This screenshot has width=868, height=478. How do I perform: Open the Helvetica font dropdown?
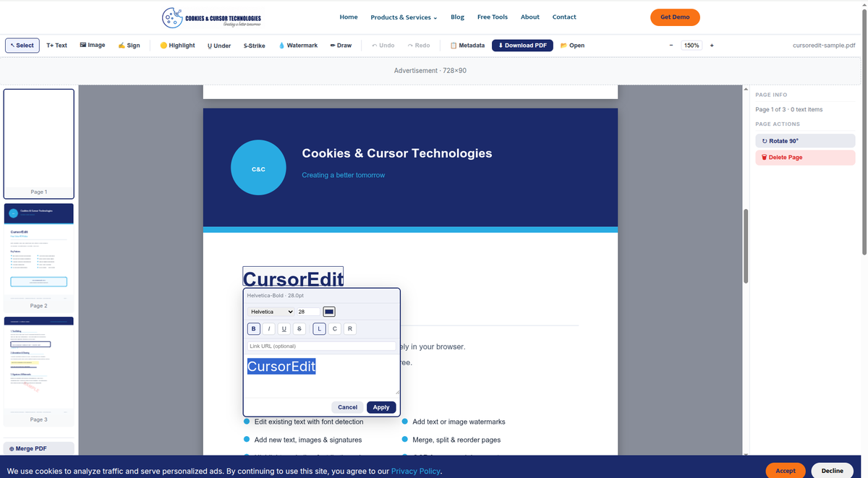click(271, 312)
